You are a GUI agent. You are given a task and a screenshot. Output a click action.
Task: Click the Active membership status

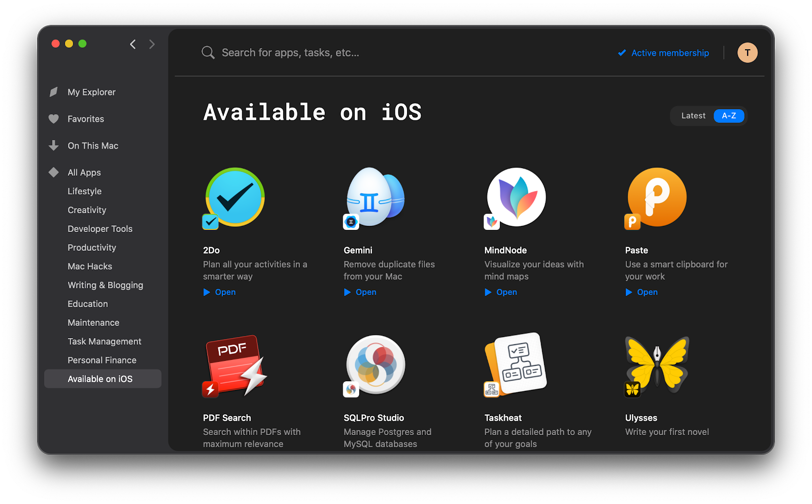pos(664,53)
